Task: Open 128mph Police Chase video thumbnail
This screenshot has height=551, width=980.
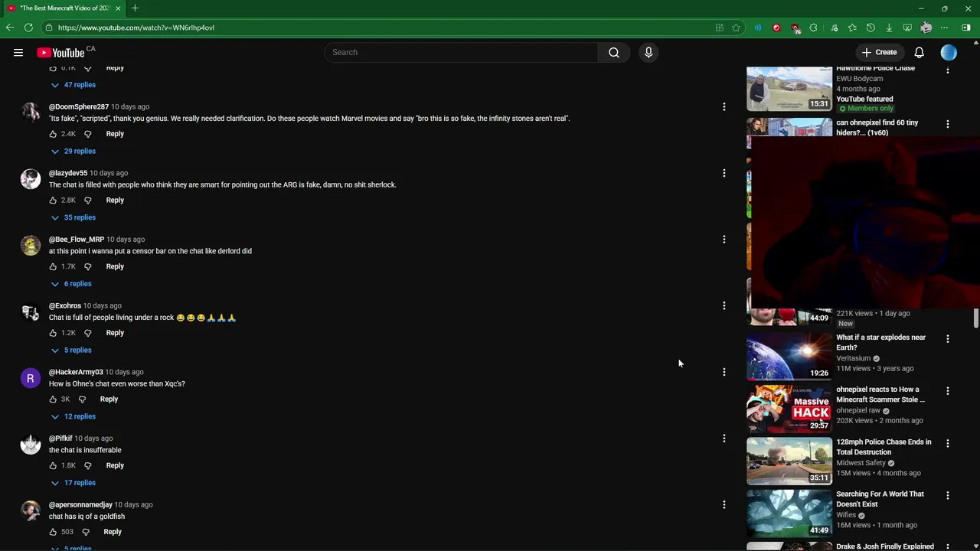Action: point(789,461)
